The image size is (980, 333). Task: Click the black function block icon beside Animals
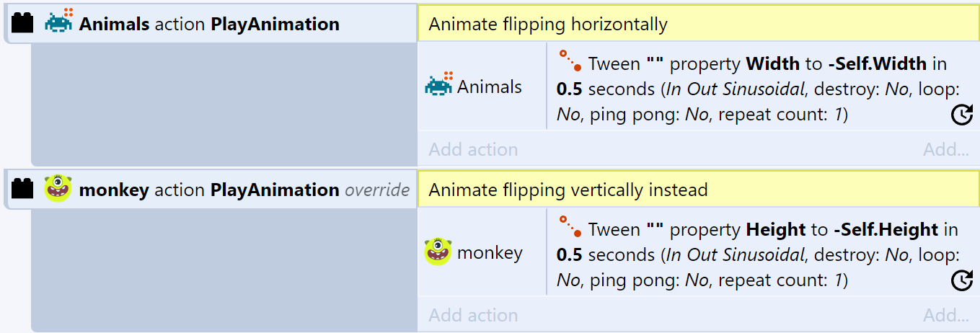click(x=23, y=24)
